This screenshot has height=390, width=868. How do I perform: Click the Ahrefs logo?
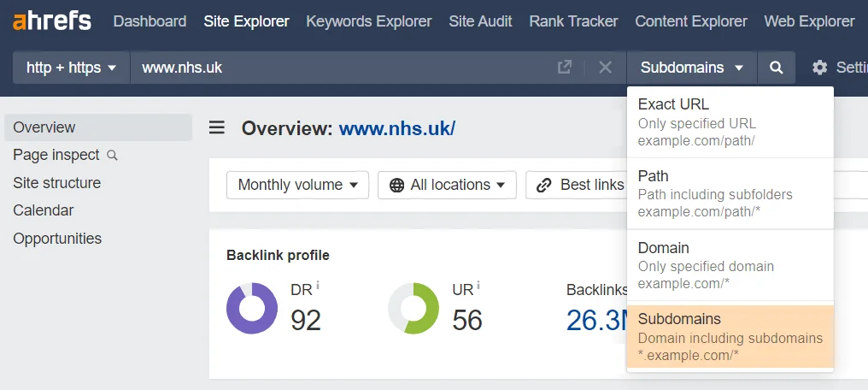[51, 21]
